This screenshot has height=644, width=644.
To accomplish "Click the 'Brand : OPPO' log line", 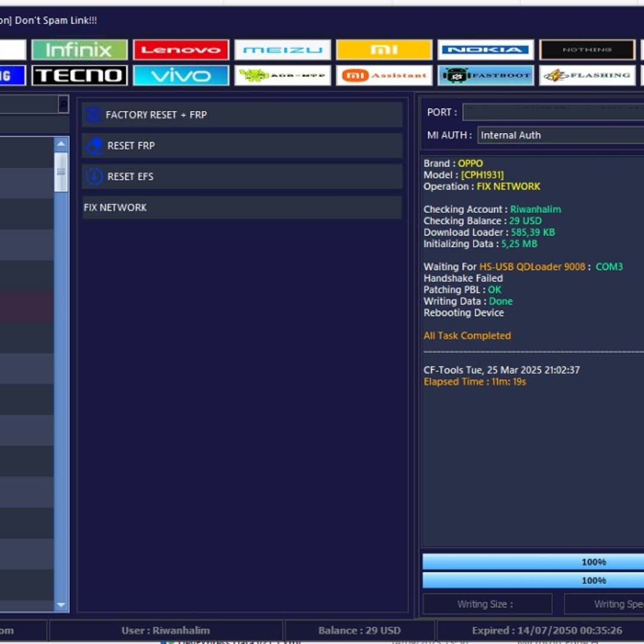I will 453,163.
